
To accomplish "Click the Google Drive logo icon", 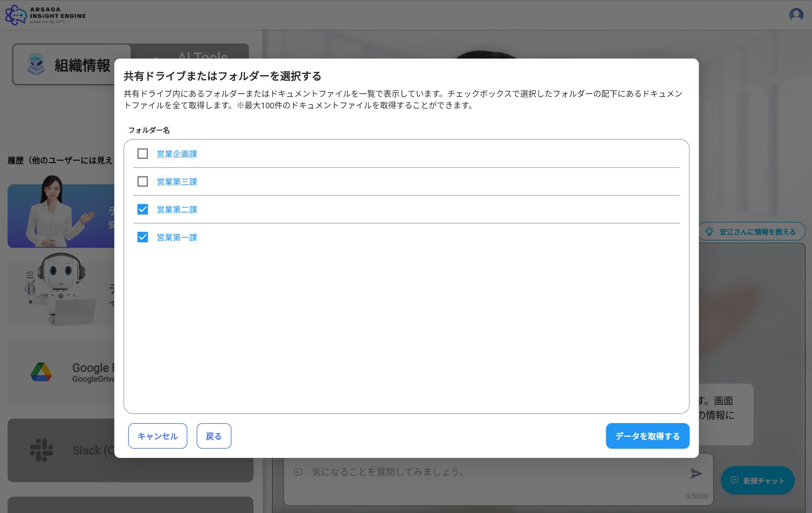I will [x=41, y=372].
